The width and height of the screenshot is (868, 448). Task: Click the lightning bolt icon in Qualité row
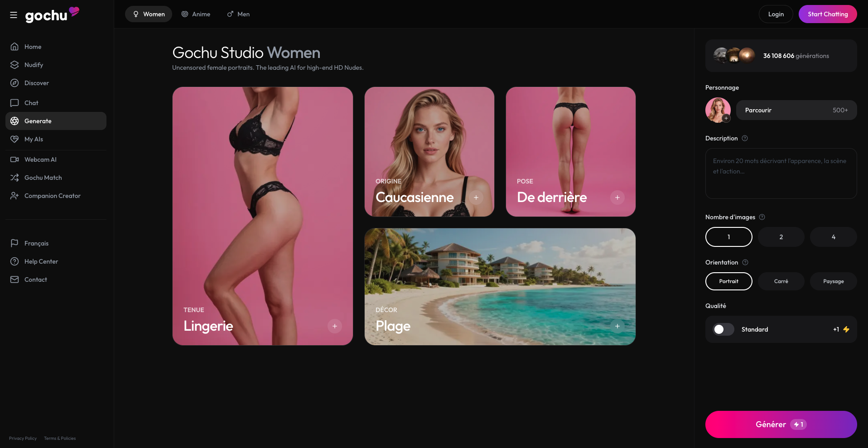[x=846, y=329]
